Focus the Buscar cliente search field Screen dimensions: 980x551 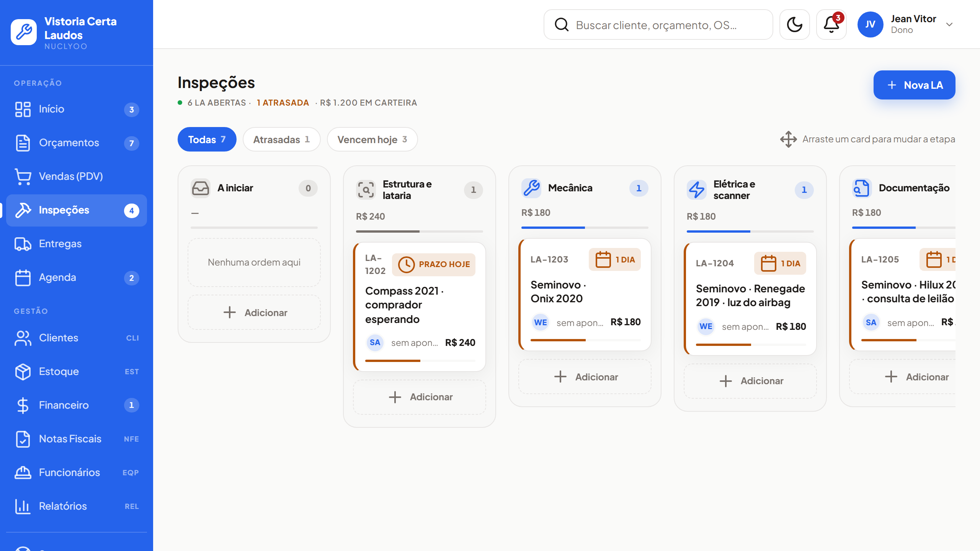click(x=658, y=24)
